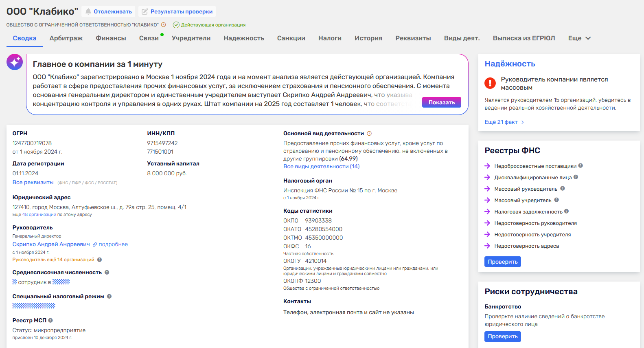644x348 pixels.
Task: Click the bell icon next to Отслеживать
Action: pyautogui.click(x=88, y=11)
